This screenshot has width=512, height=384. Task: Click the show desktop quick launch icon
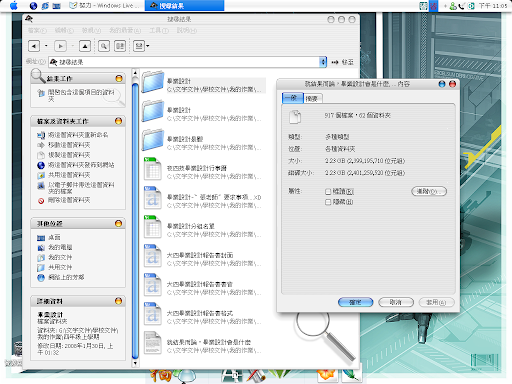pyautogui.click(x=57, y=6)
